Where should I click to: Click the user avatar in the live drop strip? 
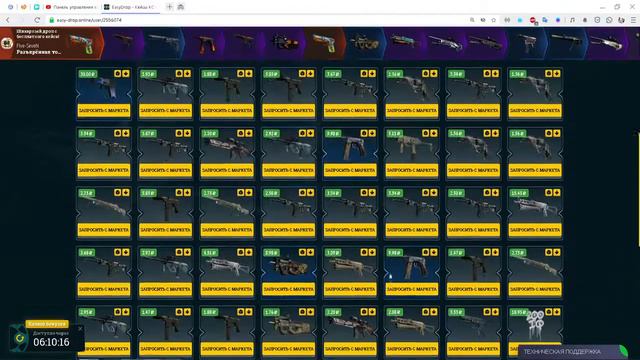coord(7,43)
